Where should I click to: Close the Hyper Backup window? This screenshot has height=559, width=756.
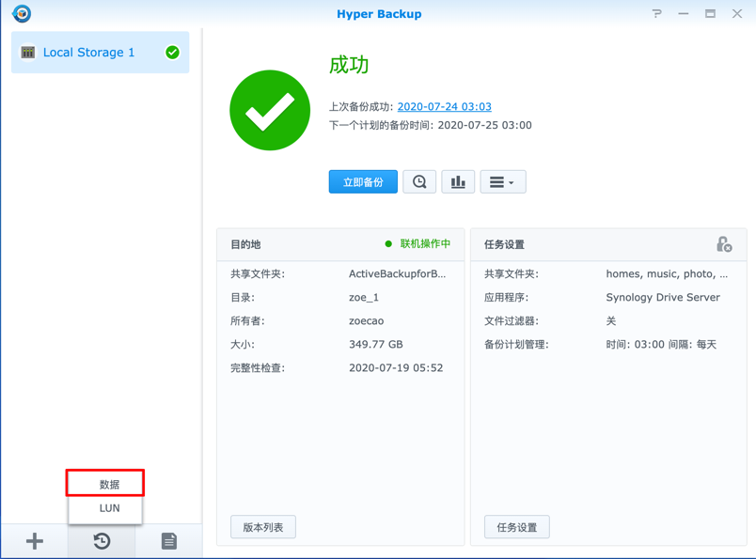click(x=737, y=13)
